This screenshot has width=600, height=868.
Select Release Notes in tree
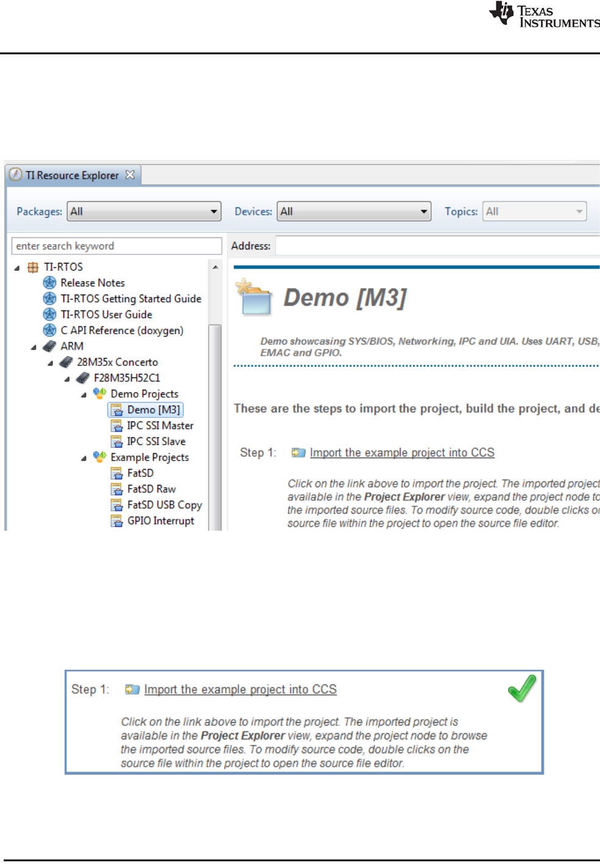93,282
